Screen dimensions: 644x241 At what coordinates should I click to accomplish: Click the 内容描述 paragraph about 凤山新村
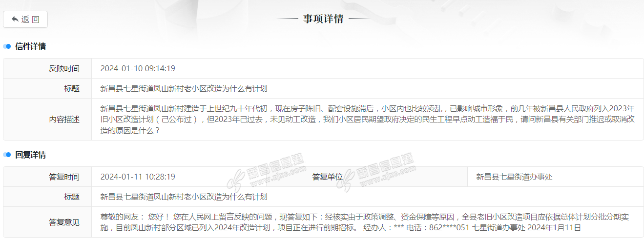366,120
